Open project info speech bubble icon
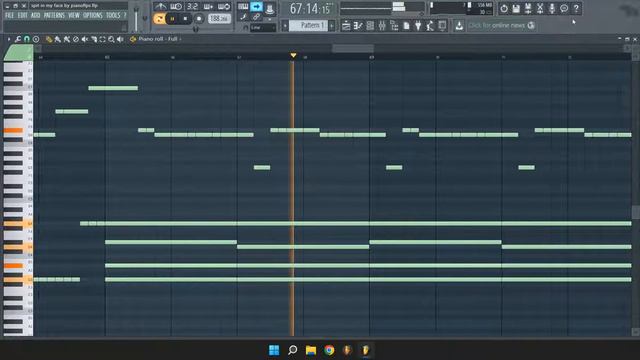This screenshot has width=640, height=360. 564,9
